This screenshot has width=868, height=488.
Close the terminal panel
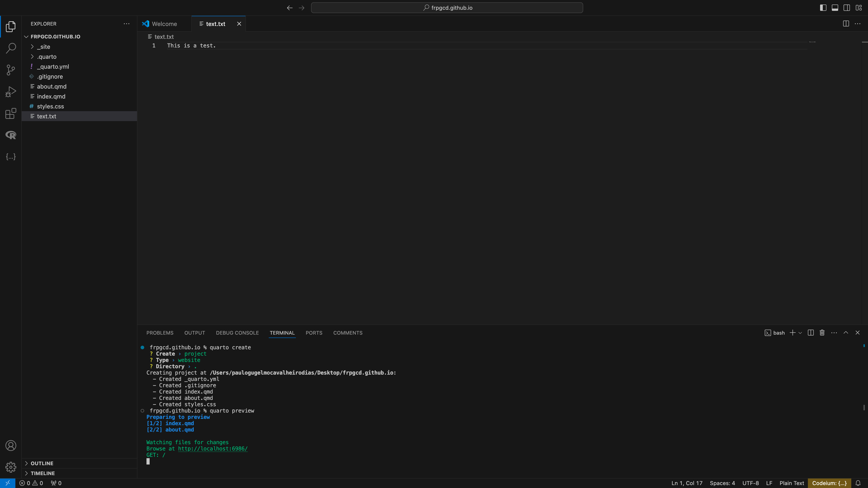[858, 333]
